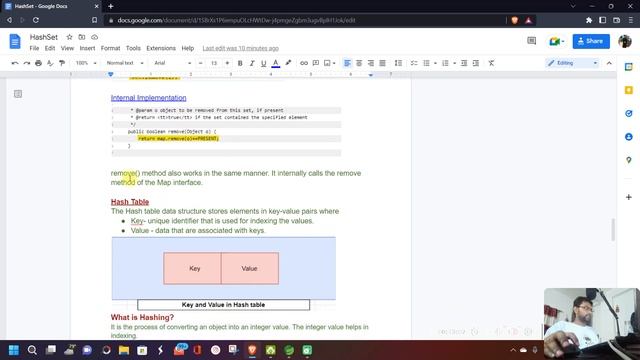This screenshot has height=360, width=640.
Task: Redo the last undone edit
Action: point(27,63)
